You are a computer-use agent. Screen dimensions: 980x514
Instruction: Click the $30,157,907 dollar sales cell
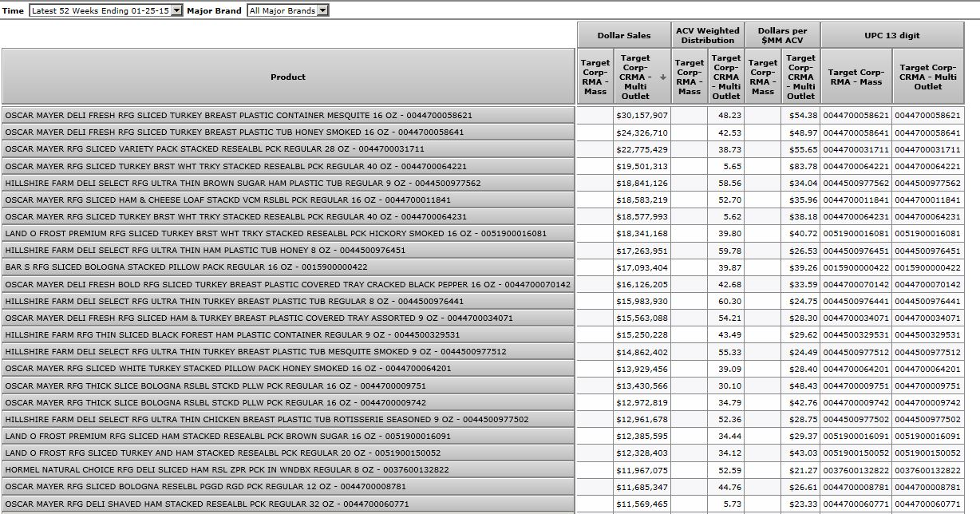tap(642, 116)
